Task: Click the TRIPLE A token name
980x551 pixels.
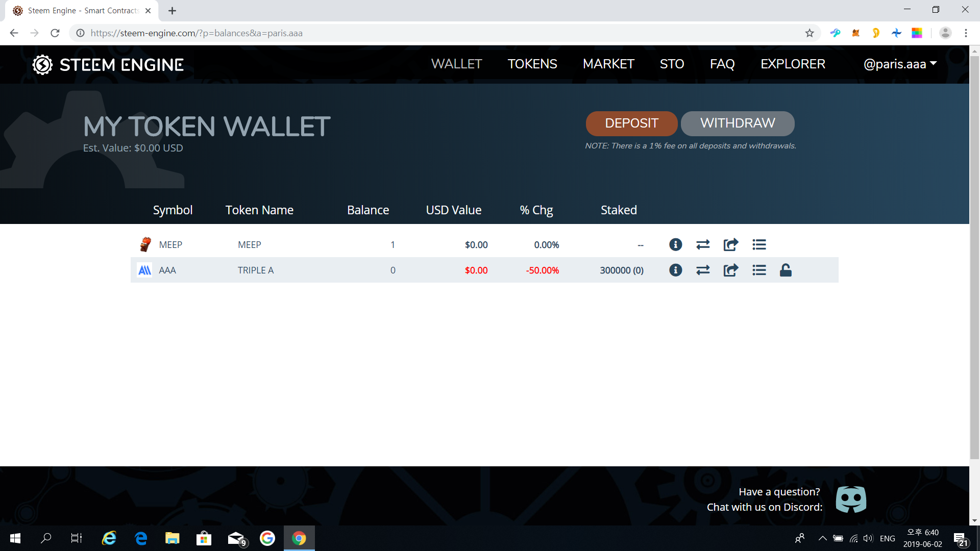Action: click(x=256, y=270)
